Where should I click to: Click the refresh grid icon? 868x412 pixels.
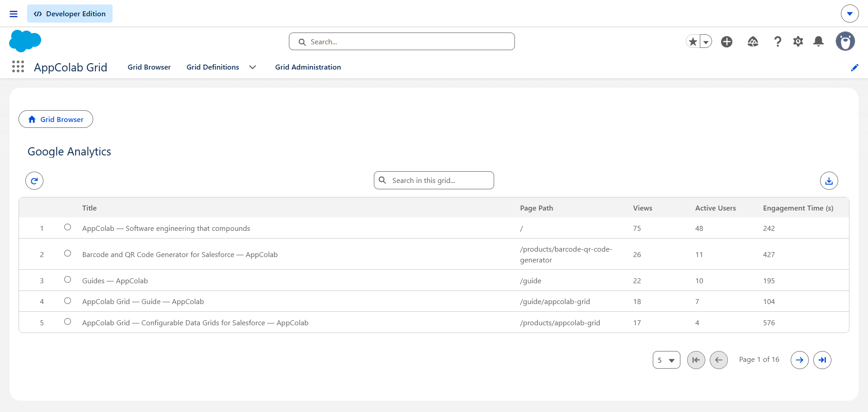click(34, 181)
